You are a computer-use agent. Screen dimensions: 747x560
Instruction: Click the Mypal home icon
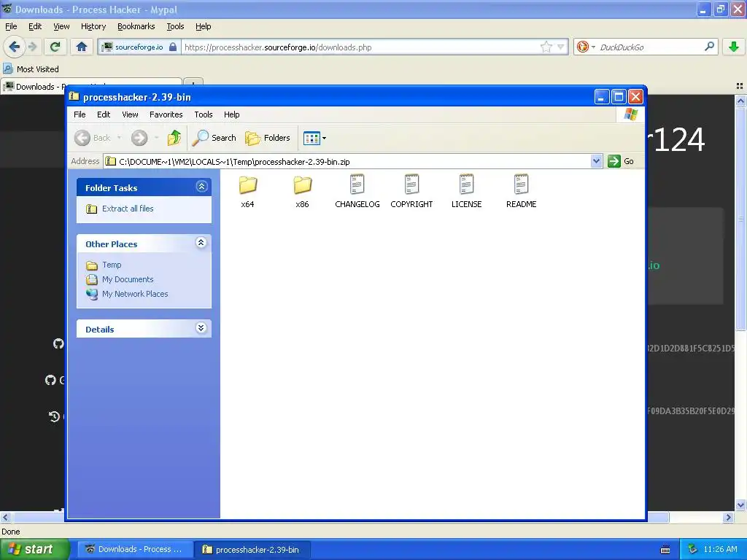click(x=82, y=47)
